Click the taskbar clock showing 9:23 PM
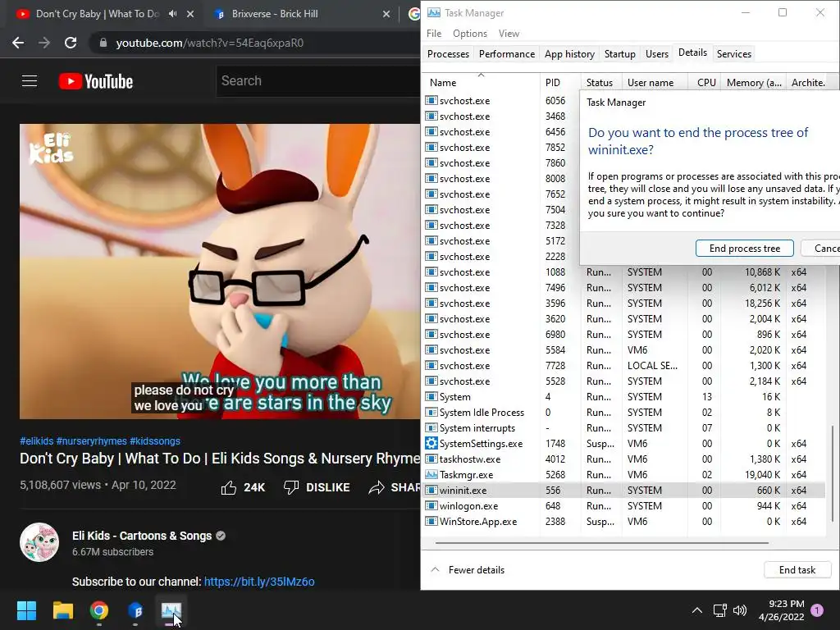The width and height of the screenshot is (840, 630). pos(781,610)
